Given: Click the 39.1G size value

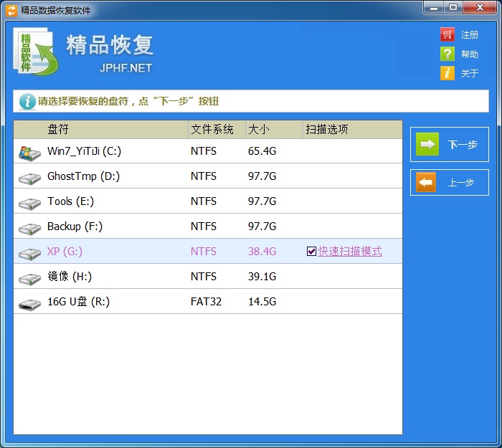Looking at the screenshot, I should (262, 276).
